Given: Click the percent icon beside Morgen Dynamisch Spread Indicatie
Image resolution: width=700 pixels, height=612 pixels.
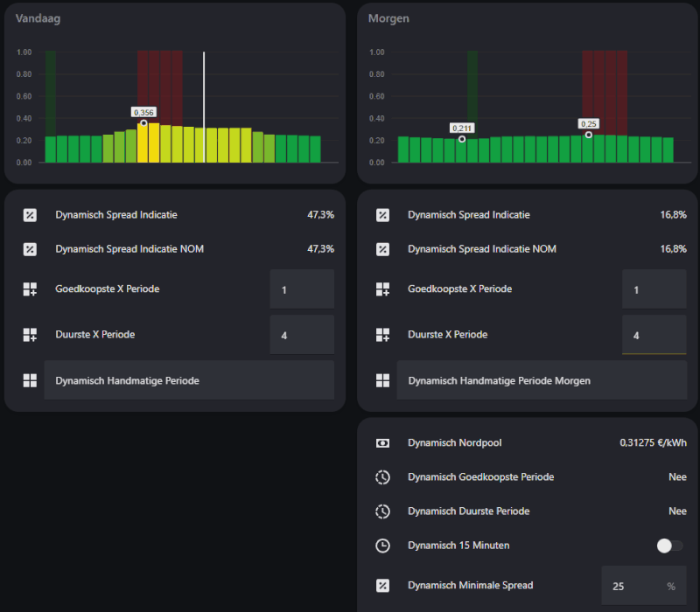Looking at the screenshot, I should point(382,215).
